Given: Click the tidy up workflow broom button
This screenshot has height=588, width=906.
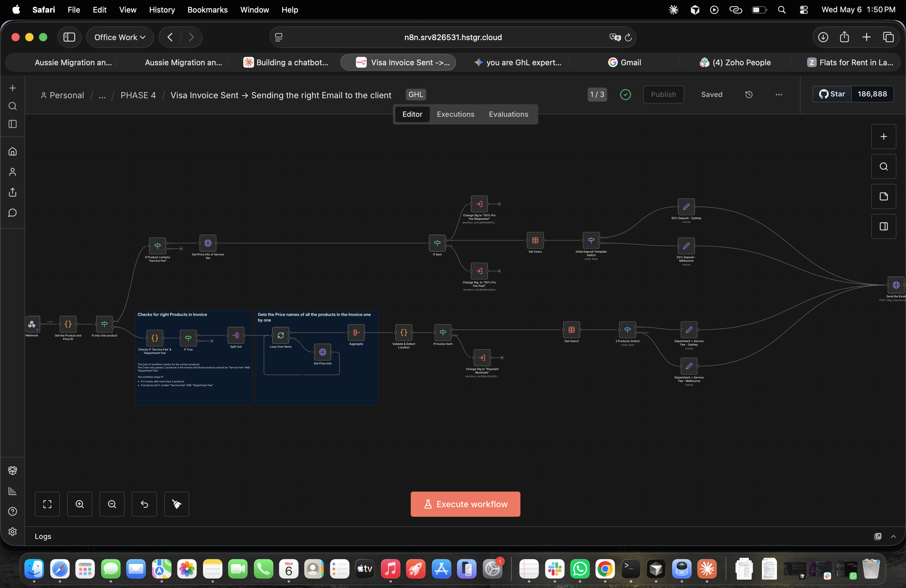Looking at the screenshot, I should point(177,504).
